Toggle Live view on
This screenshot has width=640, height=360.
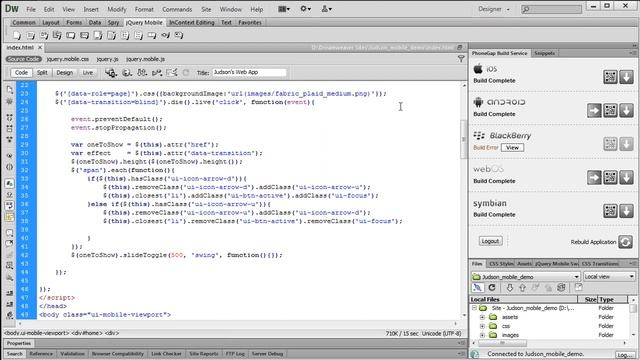88,73
